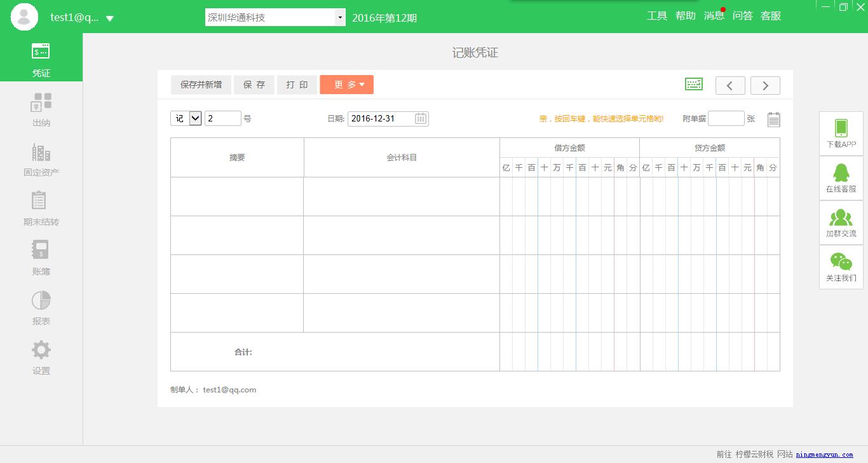Click the keyboard shortcuts icon above the voucher

tap(693, 83)
